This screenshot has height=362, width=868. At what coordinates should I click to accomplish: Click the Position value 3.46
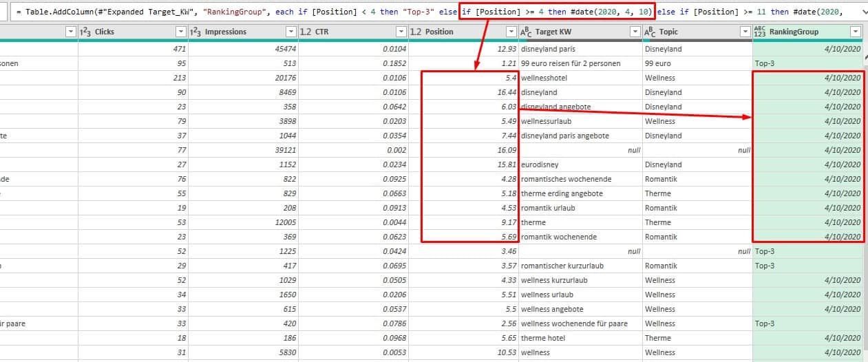click(463, 251)
